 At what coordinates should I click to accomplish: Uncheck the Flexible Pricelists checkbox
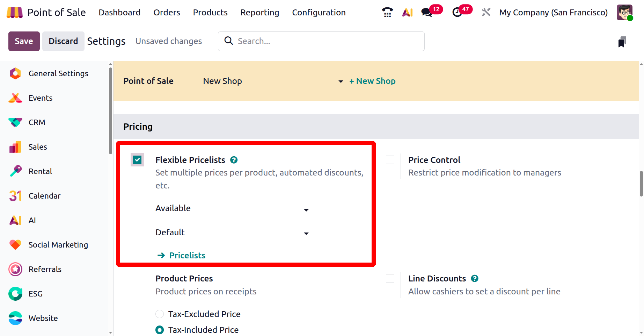(x=137, y=160)
